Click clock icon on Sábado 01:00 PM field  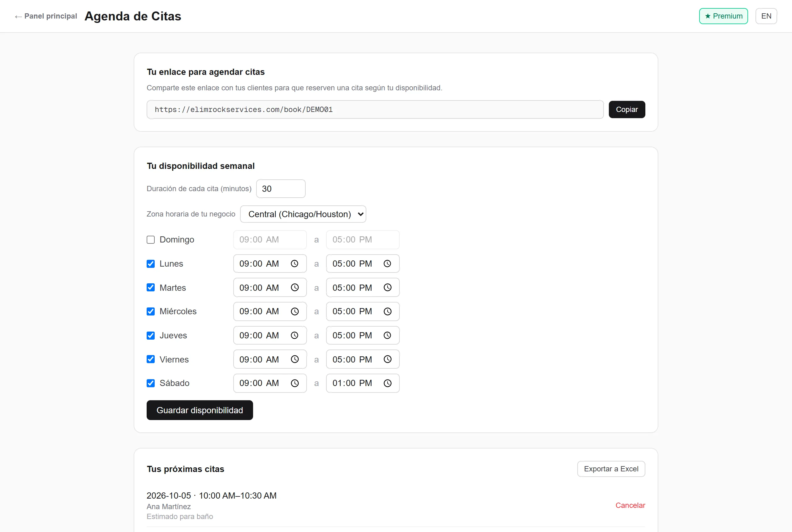click(387, 383)
